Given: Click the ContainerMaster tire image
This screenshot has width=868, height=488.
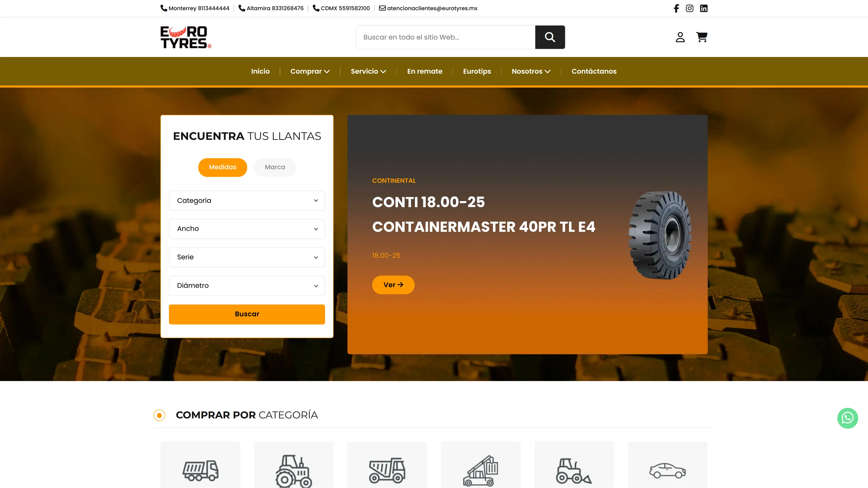Looking at the screenshot, I should coord(660,235).
